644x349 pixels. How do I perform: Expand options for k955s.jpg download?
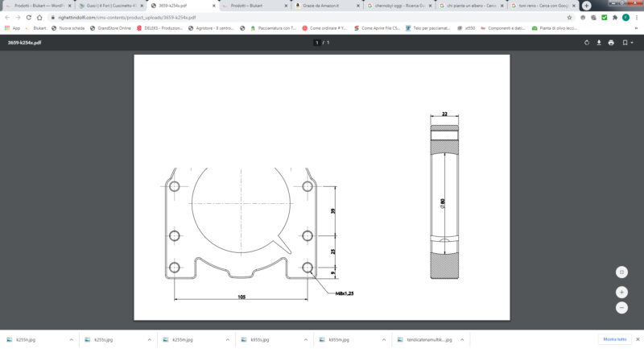pos(306,339)
